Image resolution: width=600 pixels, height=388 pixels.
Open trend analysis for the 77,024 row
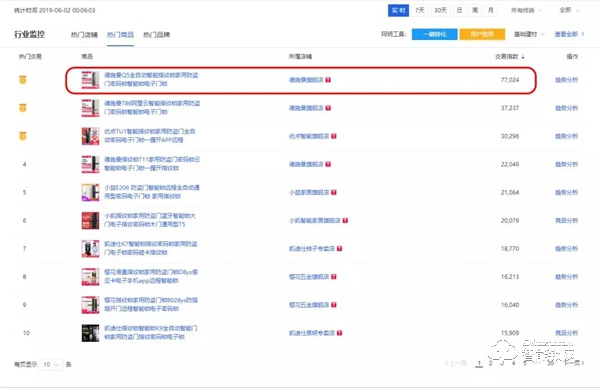click(566, 80)
